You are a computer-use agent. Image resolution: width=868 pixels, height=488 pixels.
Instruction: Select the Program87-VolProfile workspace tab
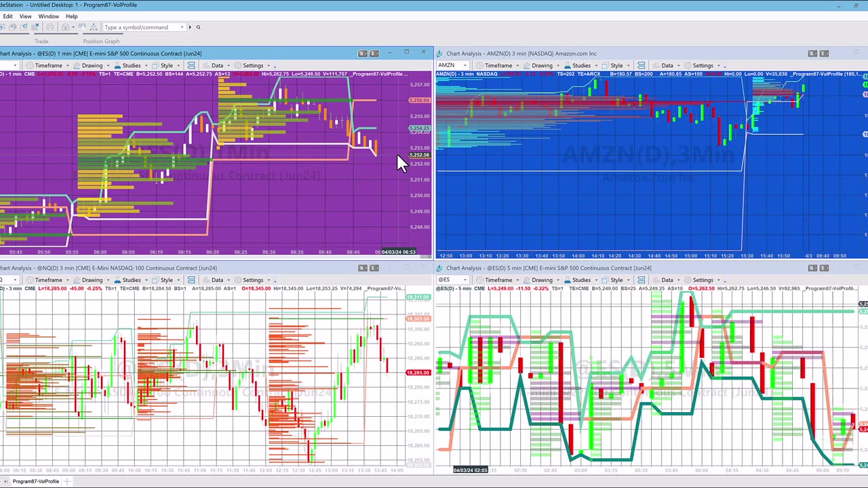point(35,481)
